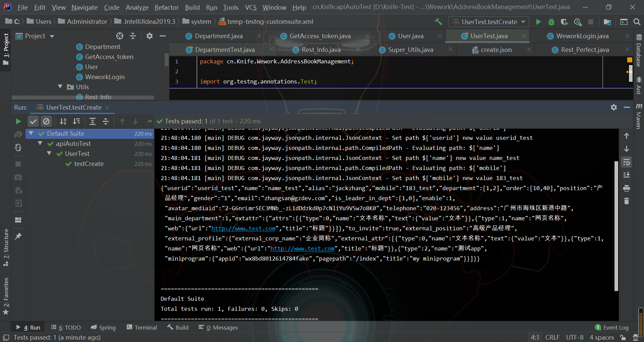
Task: Jump to end of console output
Action: tap(626, 175)
